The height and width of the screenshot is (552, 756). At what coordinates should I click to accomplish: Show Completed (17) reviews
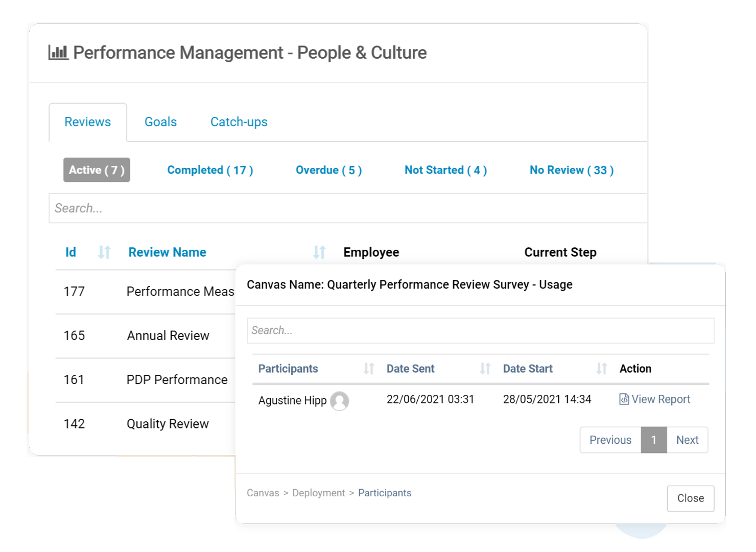coord(210,170)
